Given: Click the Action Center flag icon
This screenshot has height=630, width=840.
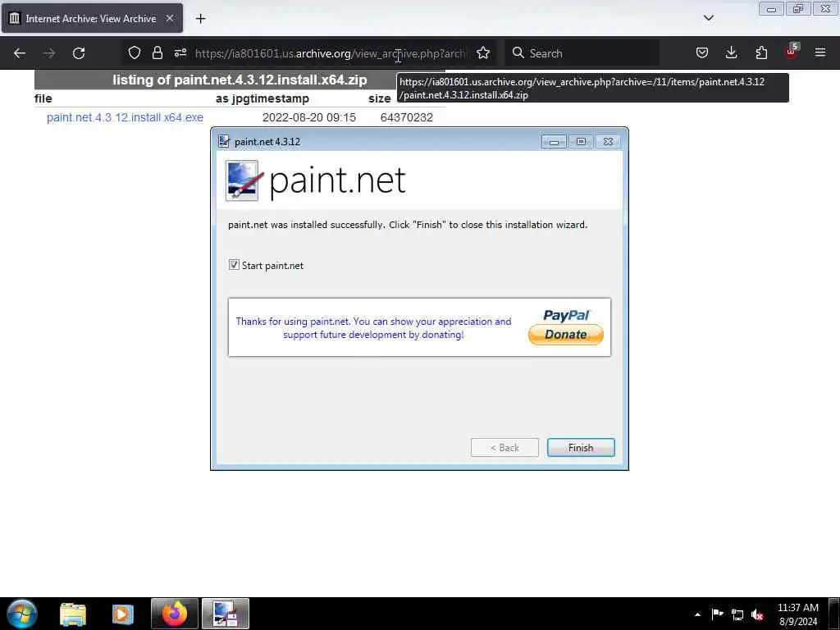Looking at the screenshot, I should [x=717, y=614].
